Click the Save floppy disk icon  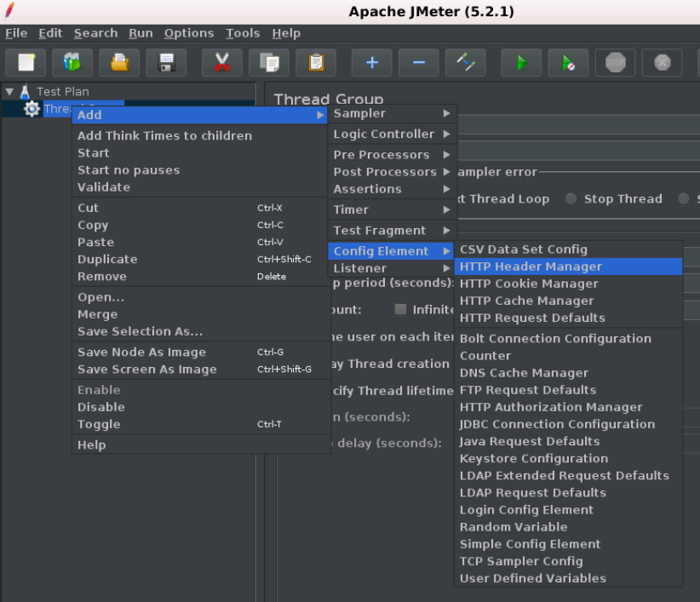166,62
